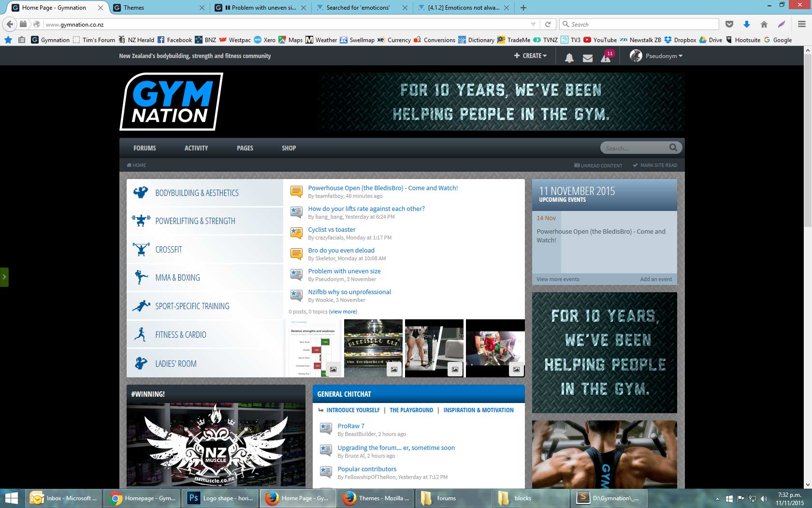The height and width of the screenshot is (508, 812).
Task: Open the Firefox hamburger menu
Action: point(801,24)
